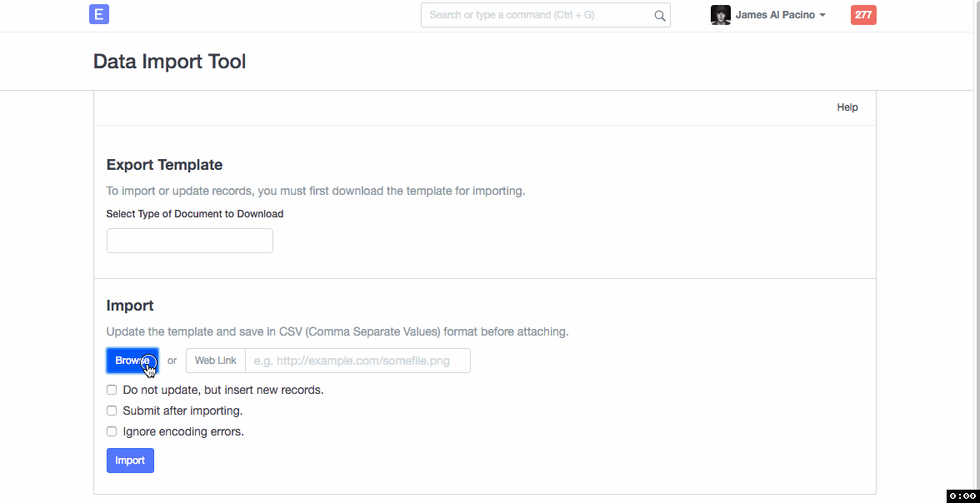The height and width of the screenshot is (503, 980).
Task: Click the timer indicator in the bottom corner
Action: 962,496
